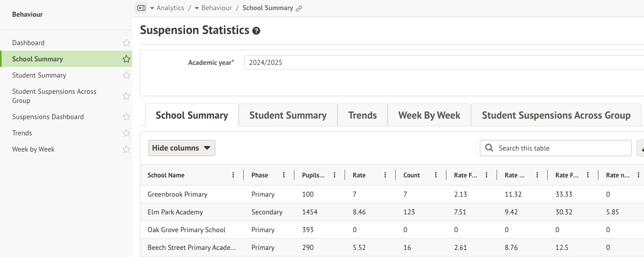Switch to the Week By Week tab
The width and height of the screenshot is (644, 257).
coord(429,116)
